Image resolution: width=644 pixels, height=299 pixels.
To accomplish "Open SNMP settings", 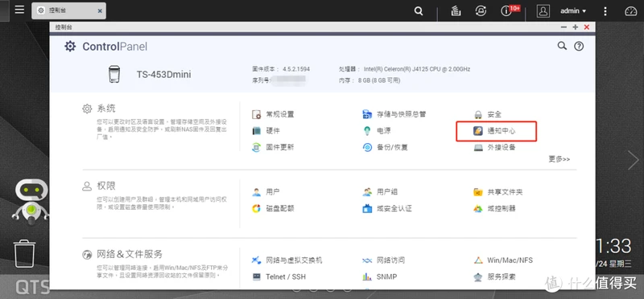I will tap(379, 276).
